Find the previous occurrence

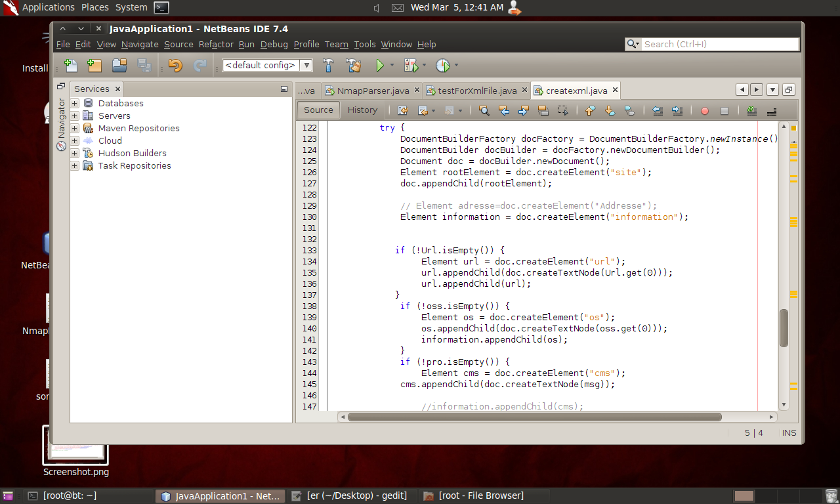tap(504, 110)
